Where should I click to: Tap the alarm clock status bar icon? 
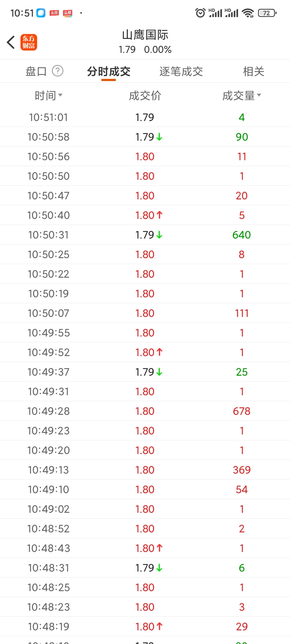200,13
